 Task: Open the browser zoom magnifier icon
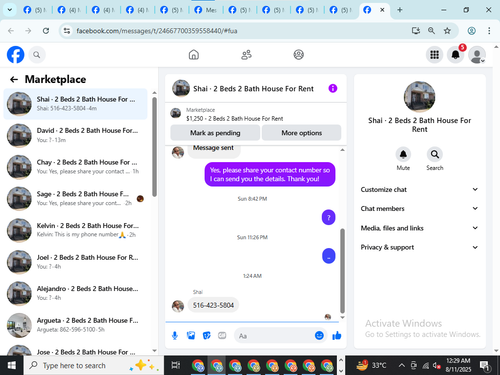tap(431, 31)
